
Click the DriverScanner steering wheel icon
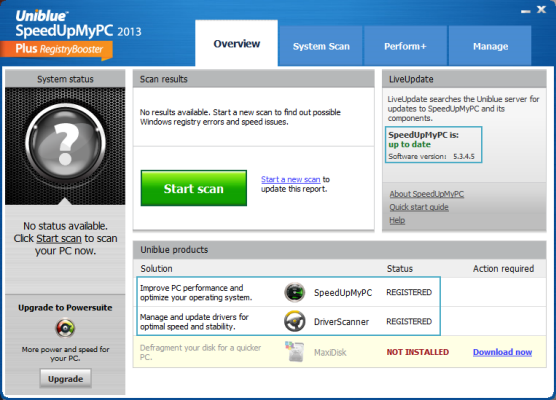(x=295, y=321)
